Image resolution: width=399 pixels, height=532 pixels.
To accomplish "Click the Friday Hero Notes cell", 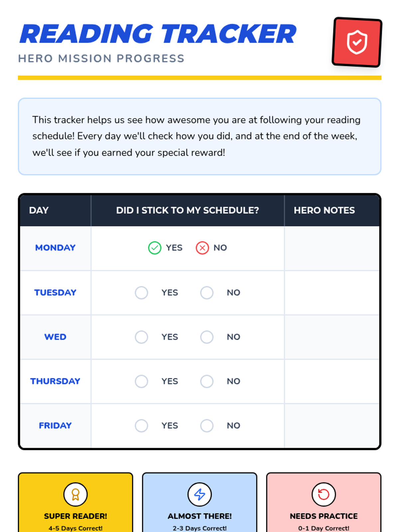I will click(x=332, y=426).
